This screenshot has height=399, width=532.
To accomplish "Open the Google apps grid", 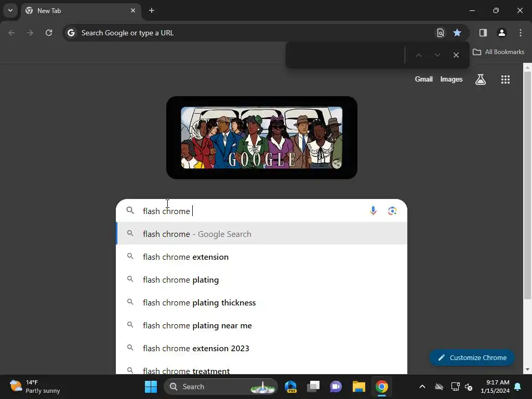I will click(x=505, y=79).
